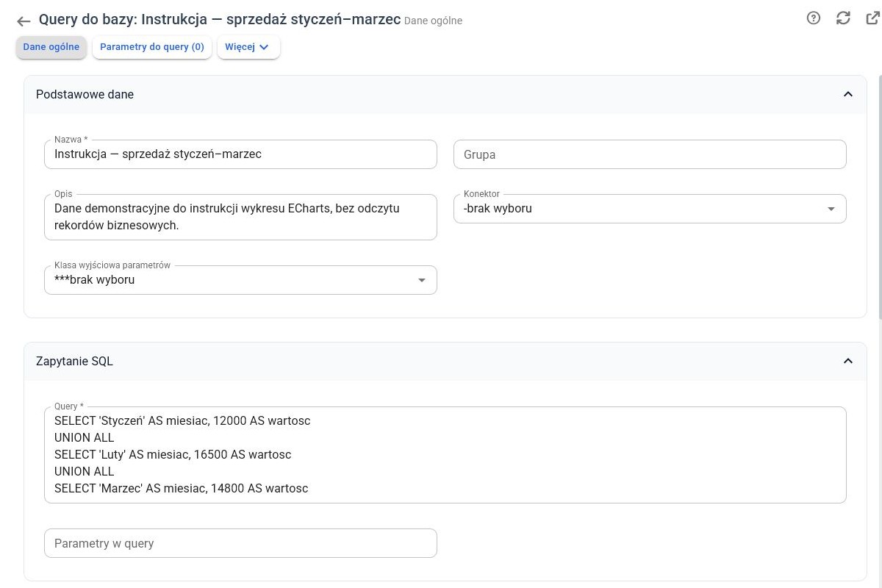Click the line SELECT 'Luty' AS miesiac
This screenshot has height=588, width=882.
click(173, 455)
